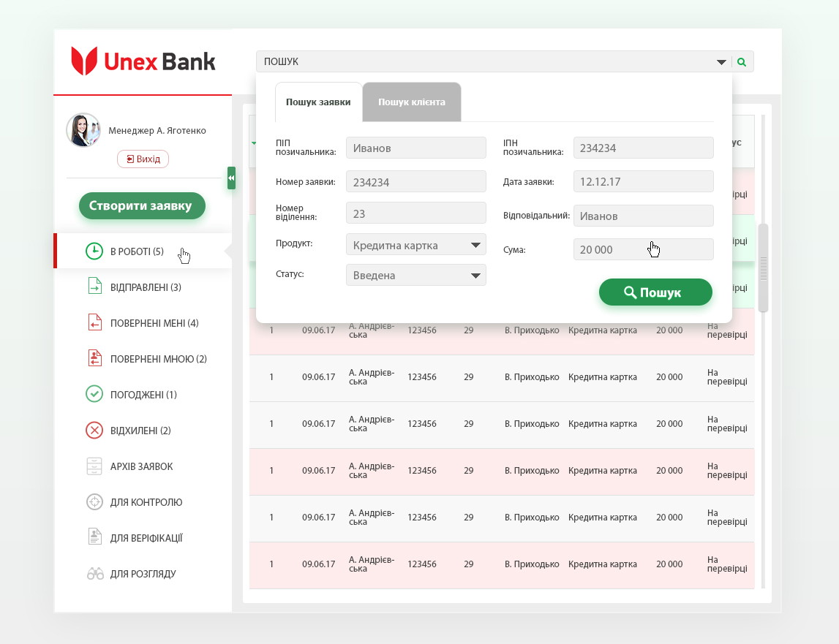Collapse the sidebar with the green arrow handle
Screen dimensions: 839x644
[231, 178]
